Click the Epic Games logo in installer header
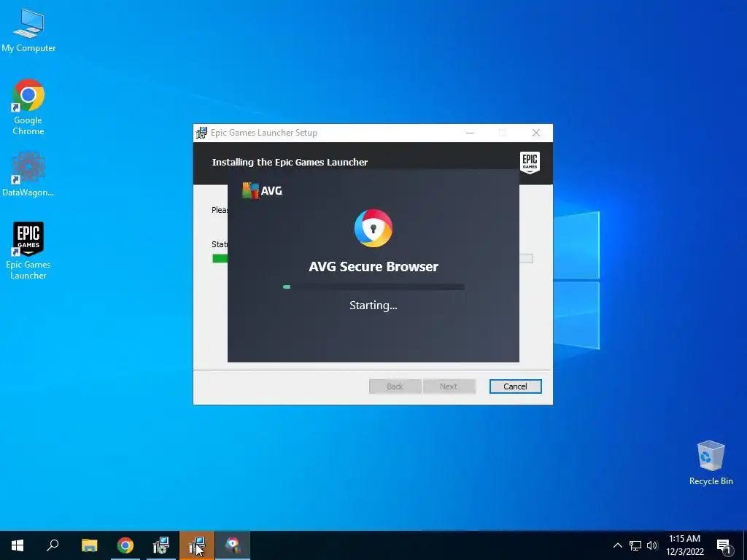Screen dimensions: 747x560 pos(530,163)
